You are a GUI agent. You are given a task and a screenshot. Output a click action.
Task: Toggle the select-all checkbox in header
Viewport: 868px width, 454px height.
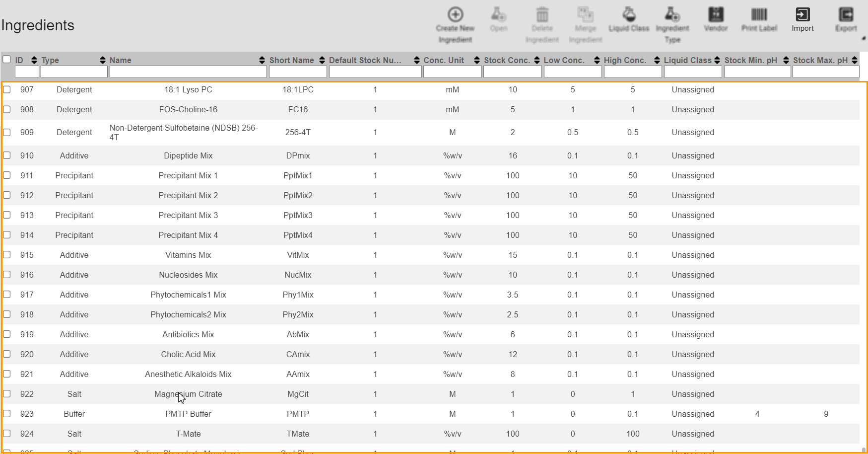point(7,60)
